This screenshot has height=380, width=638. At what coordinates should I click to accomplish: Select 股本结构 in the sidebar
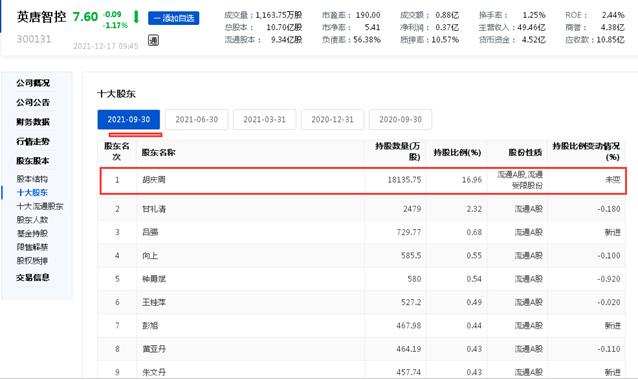click(x=32, y=179)
